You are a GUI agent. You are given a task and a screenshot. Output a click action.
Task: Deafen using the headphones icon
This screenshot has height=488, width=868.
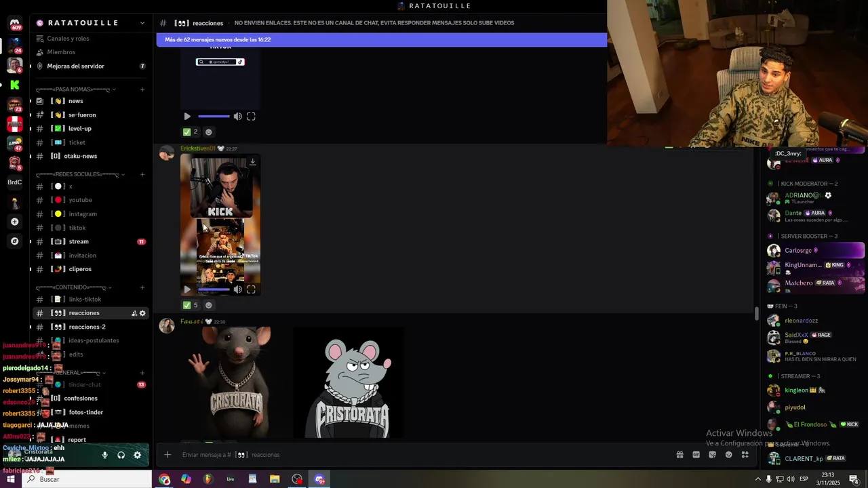121,455
